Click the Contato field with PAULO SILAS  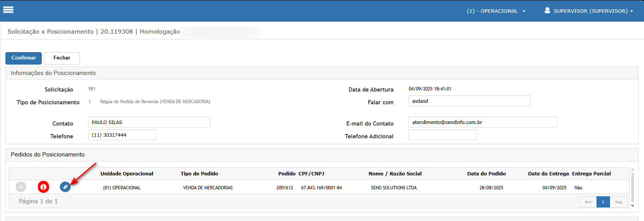point(149,122)
